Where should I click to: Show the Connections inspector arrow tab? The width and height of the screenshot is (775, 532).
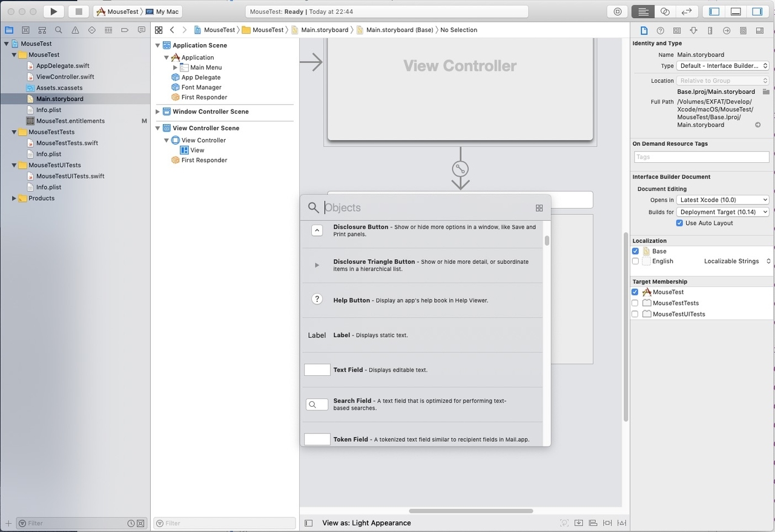[727, 30]
